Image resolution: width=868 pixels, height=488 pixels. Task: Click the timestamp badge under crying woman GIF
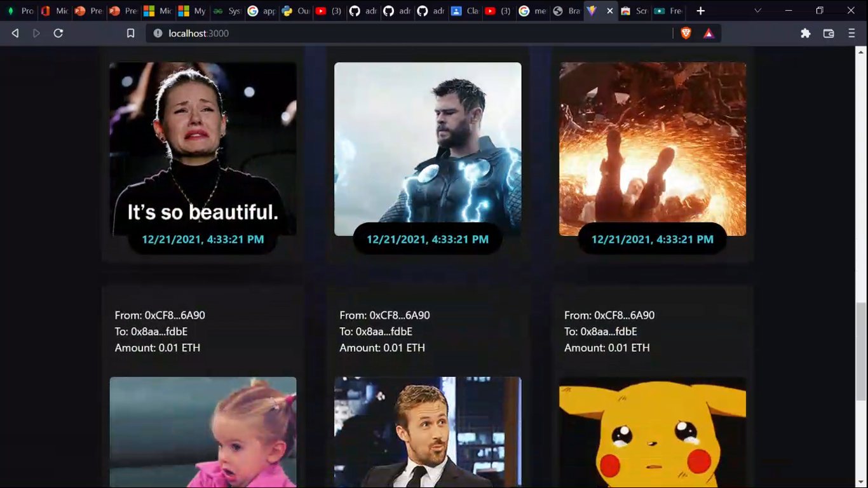(x=203, y=240)
